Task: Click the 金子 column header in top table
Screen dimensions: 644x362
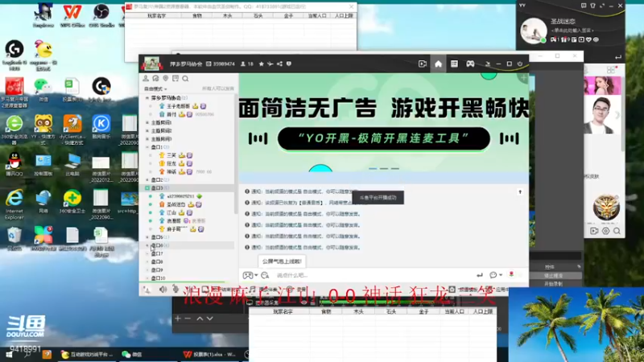Action: pos(288,15)
